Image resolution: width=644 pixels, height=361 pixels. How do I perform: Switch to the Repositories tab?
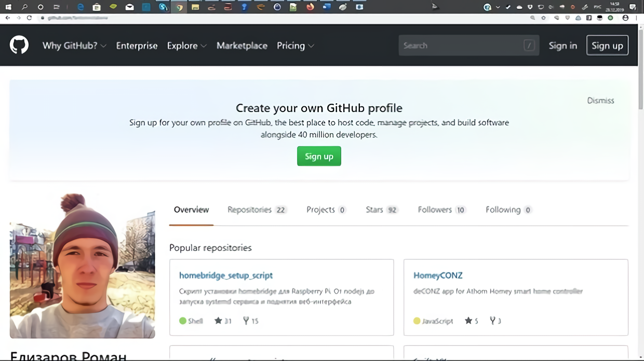tap(257, 210)
